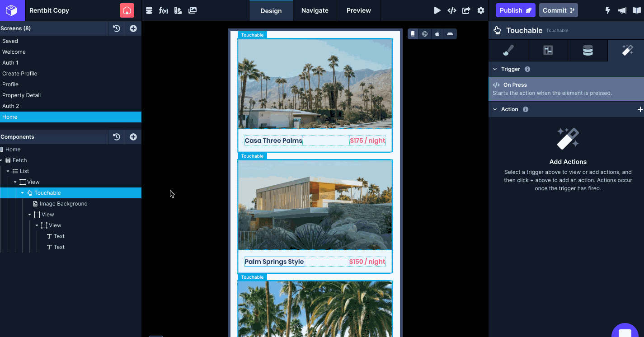The width and height of the screenshot is (644, 337).
Task: Click the modern house image card
Action: click(x=315, y=205)
